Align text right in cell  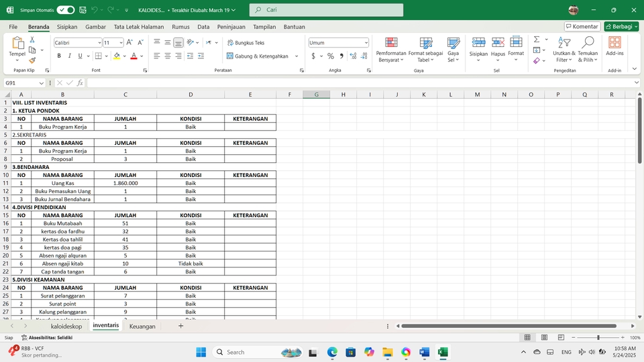[178, 56]
